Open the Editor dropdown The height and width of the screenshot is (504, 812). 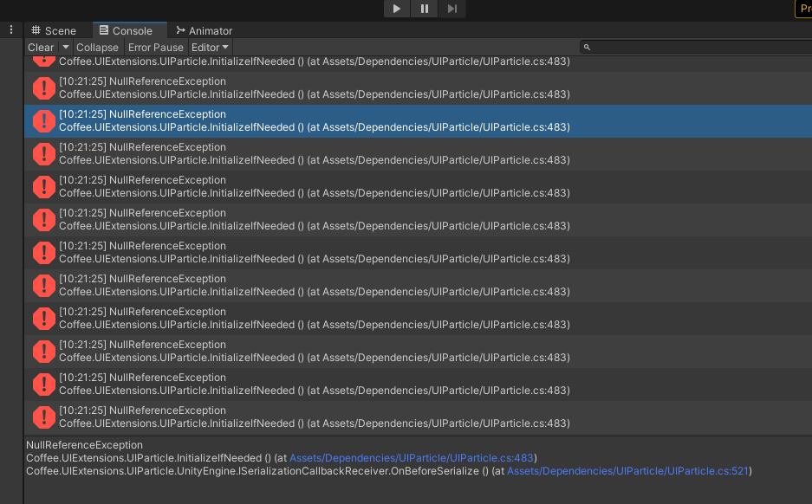coord(211,48)
